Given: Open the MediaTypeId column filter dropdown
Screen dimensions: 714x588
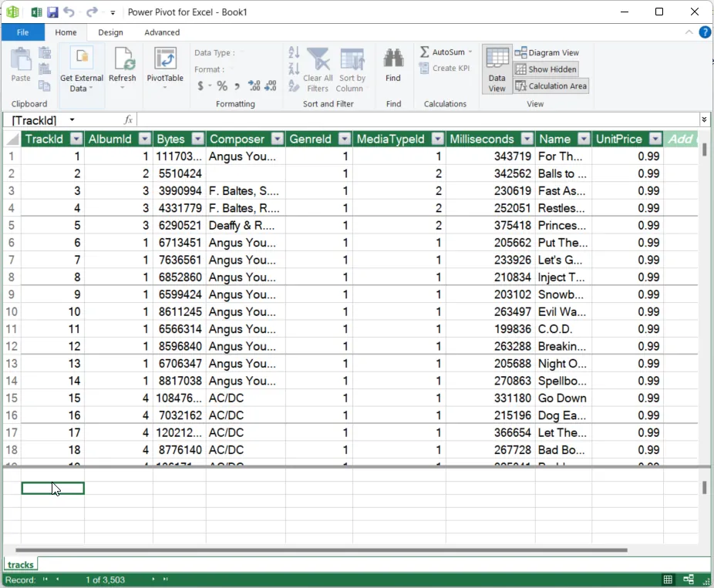Looking at the screenshot, I should click(438, 139).
